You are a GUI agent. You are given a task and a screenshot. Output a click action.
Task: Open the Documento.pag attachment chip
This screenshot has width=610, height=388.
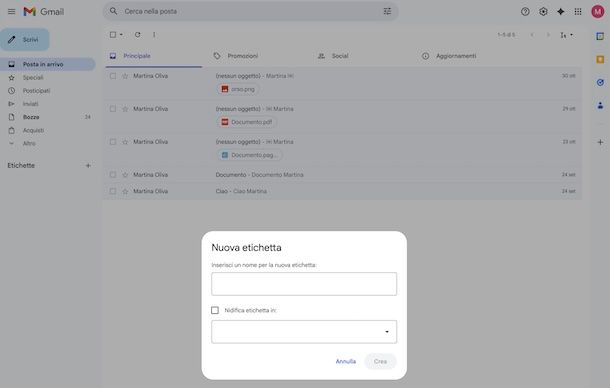(x=249, y=155)
